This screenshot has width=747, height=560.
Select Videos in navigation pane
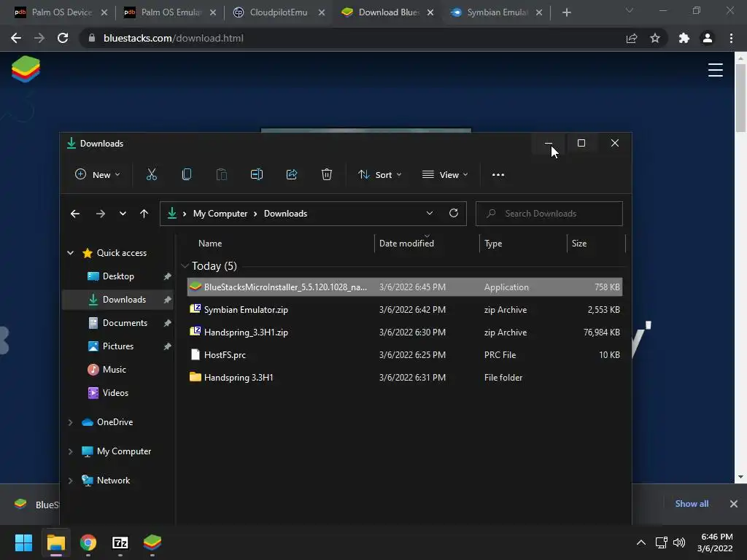pos(117,393)
